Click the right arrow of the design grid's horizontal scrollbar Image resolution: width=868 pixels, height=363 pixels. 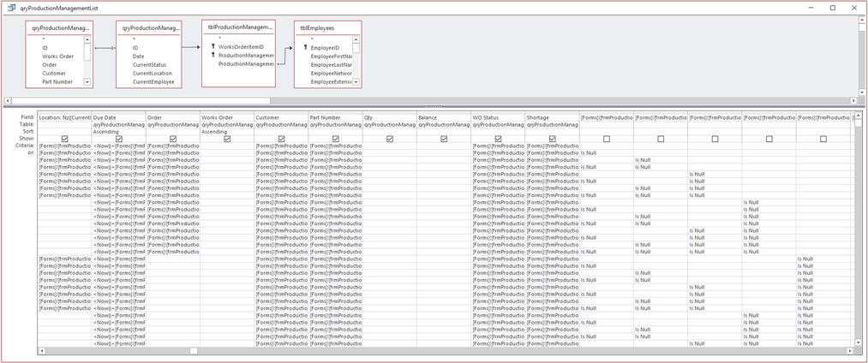tap(850, 351)
